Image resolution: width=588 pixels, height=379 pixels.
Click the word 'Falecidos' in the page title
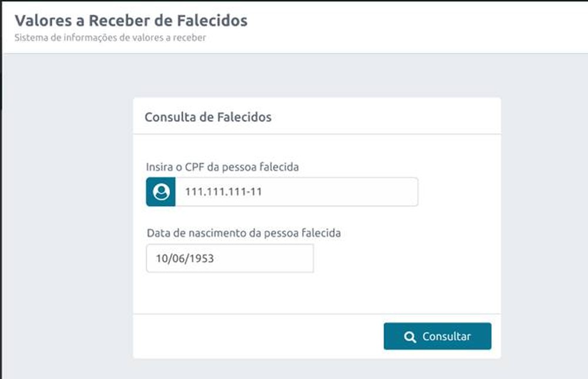point(212,21)
